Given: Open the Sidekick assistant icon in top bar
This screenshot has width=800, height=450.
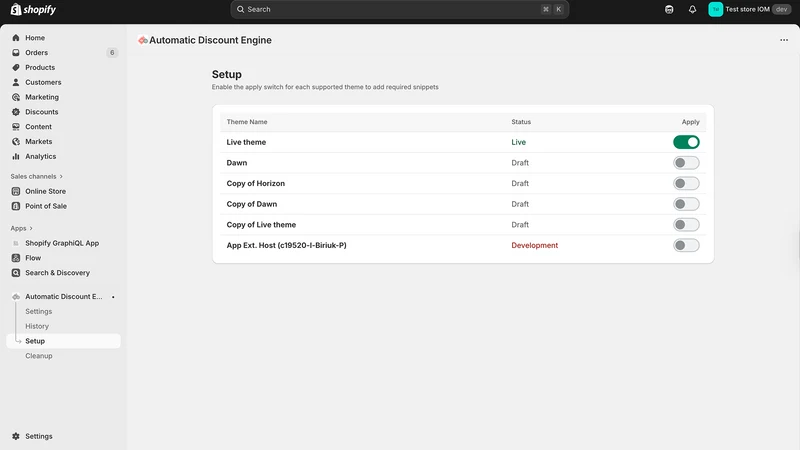Looking at the screenshot, I should [669, 9].
